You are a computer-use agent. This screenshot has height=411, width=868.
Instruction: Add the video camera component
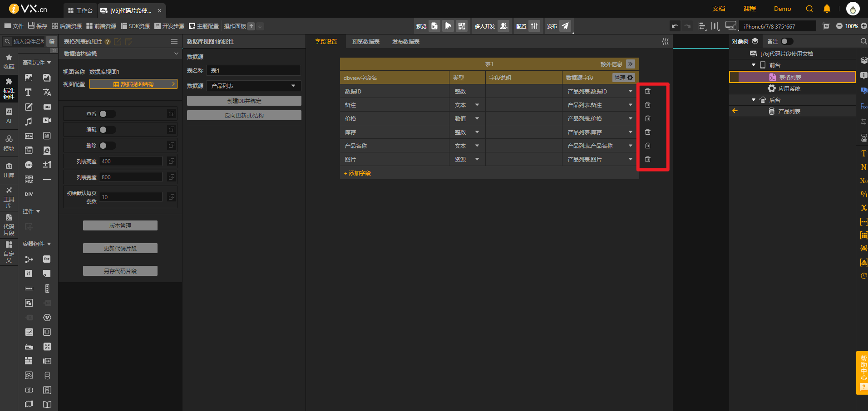pyautogui.click(x=47, y=121)
